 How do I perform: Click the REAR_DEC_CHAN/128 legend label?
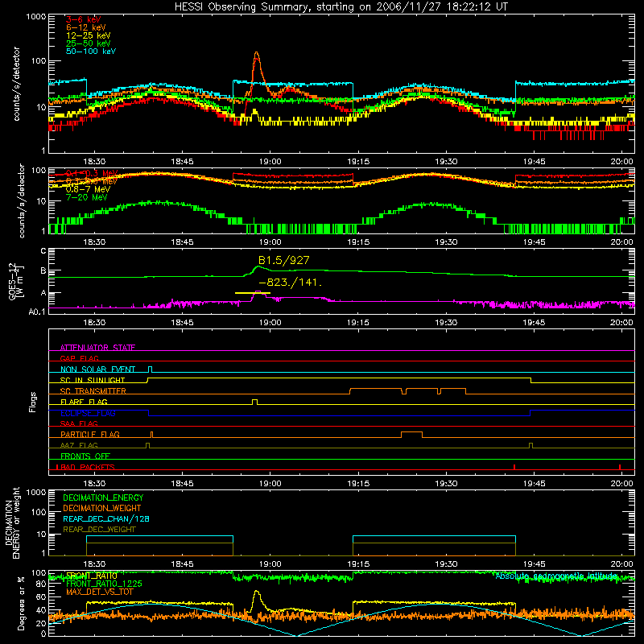tap(106, 518)
